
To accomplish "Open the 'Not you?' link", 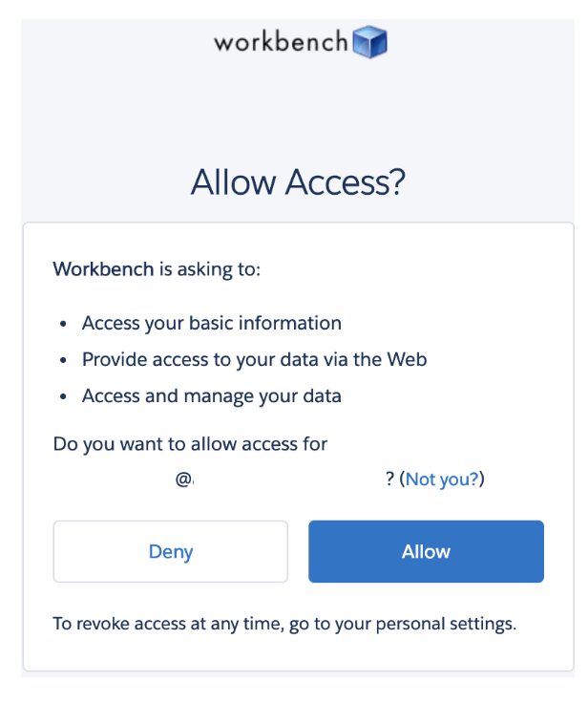I will (442, 479).
